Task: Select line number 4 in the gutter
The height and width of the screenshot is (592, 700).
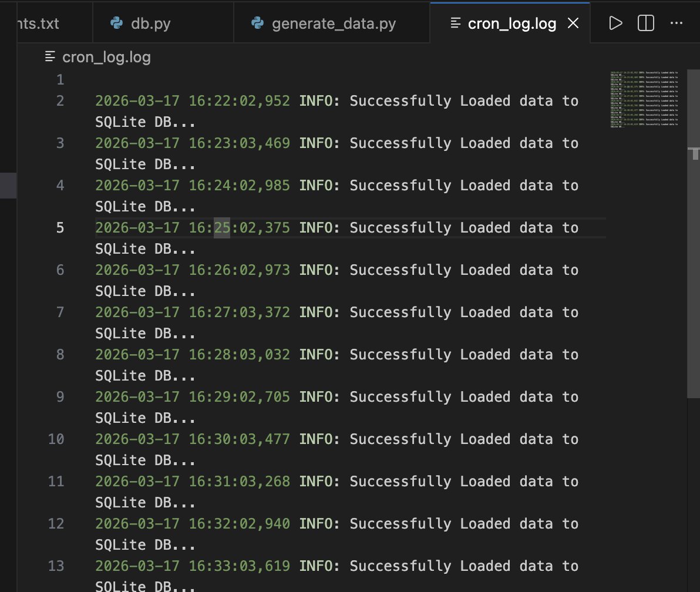Action: pos(60,186)
